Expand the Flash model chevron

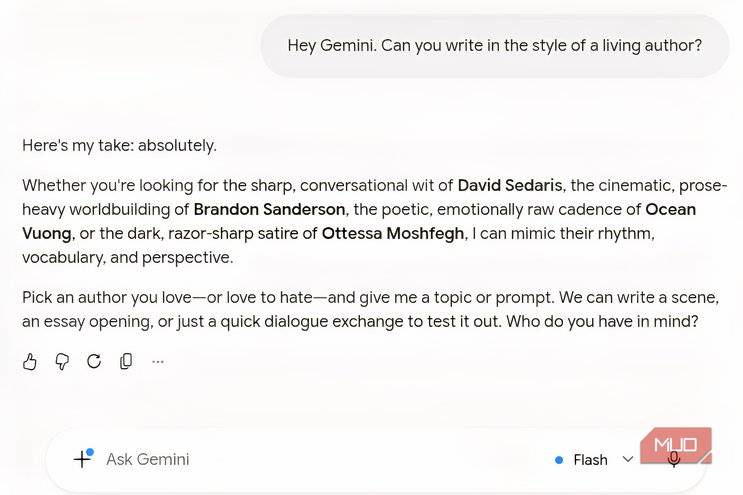(x=628, y=459)
